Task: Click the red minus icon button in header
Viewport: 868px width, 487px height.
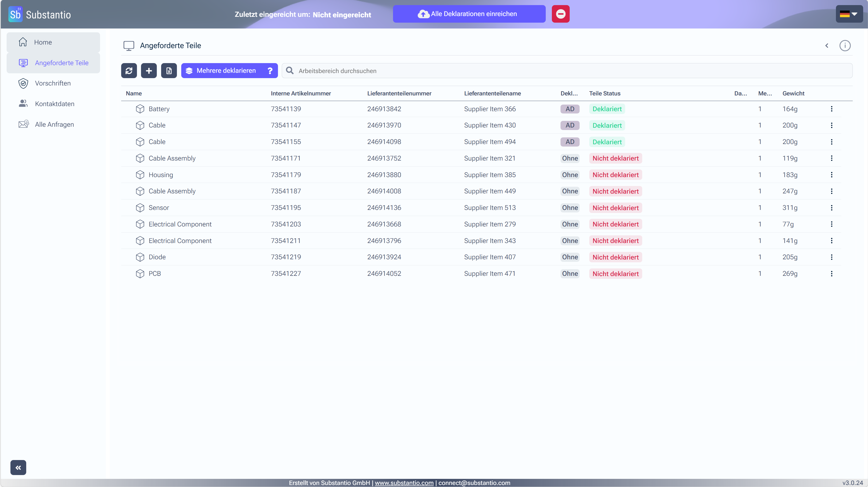Action: 560,14
